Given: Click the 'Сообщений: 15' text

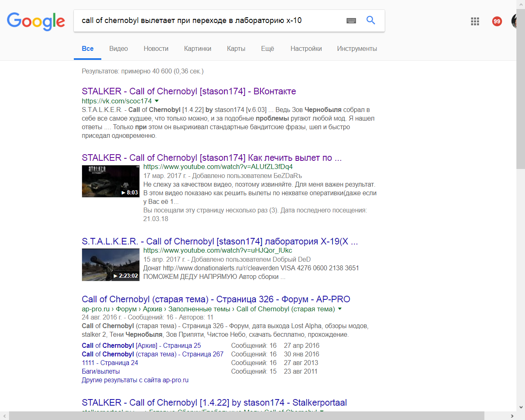Looking at the screenshot, I should (x=254, y=372).
